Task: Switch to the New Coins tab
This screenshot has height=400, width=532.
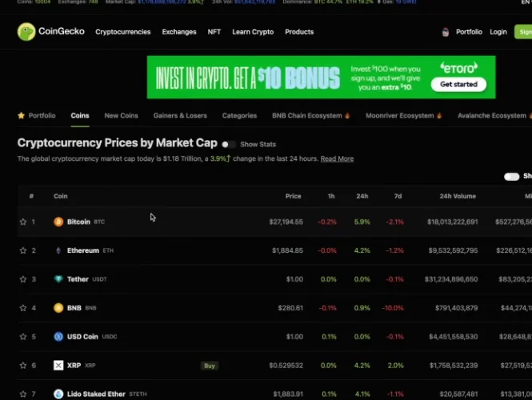Action: point(121,116)
